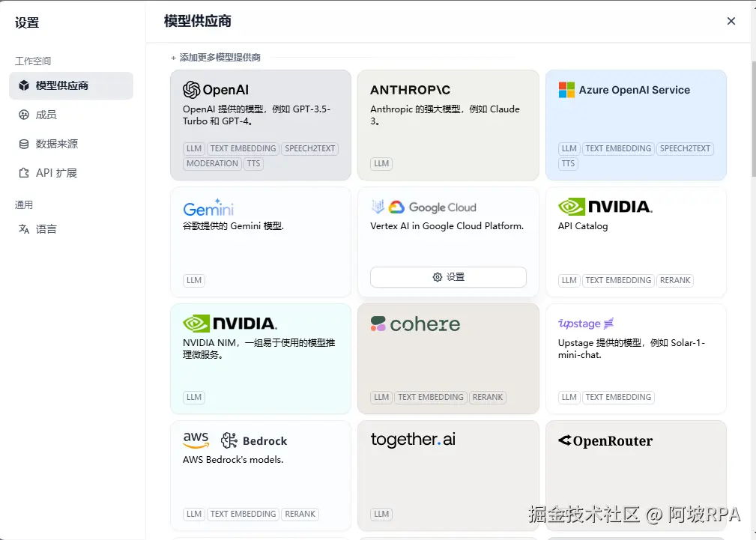Image resolution: width=756 pixels, height=540 pixels.
Task: Click the AWS Bedrock brain icon
Action: [229, 440]
